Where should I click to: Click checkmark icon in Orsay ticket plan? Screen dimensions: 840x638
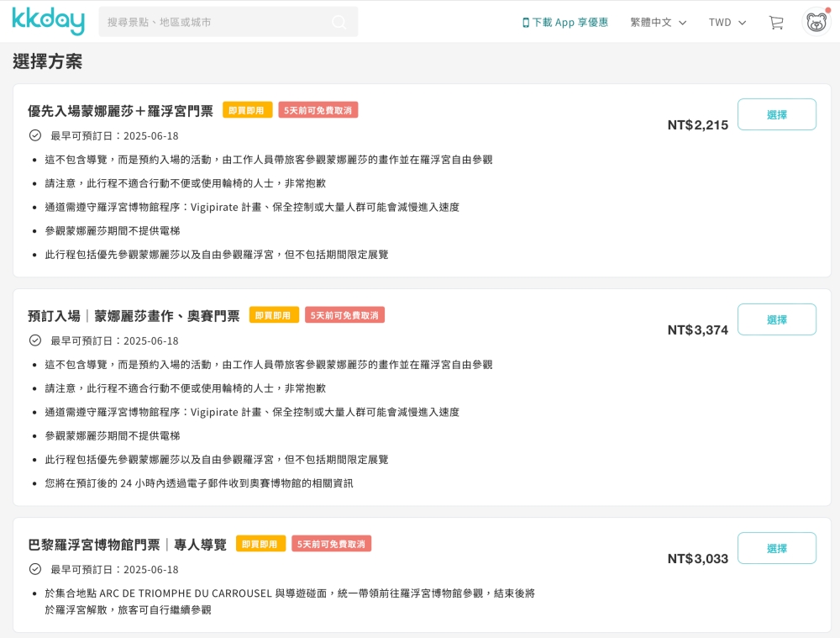35,340
